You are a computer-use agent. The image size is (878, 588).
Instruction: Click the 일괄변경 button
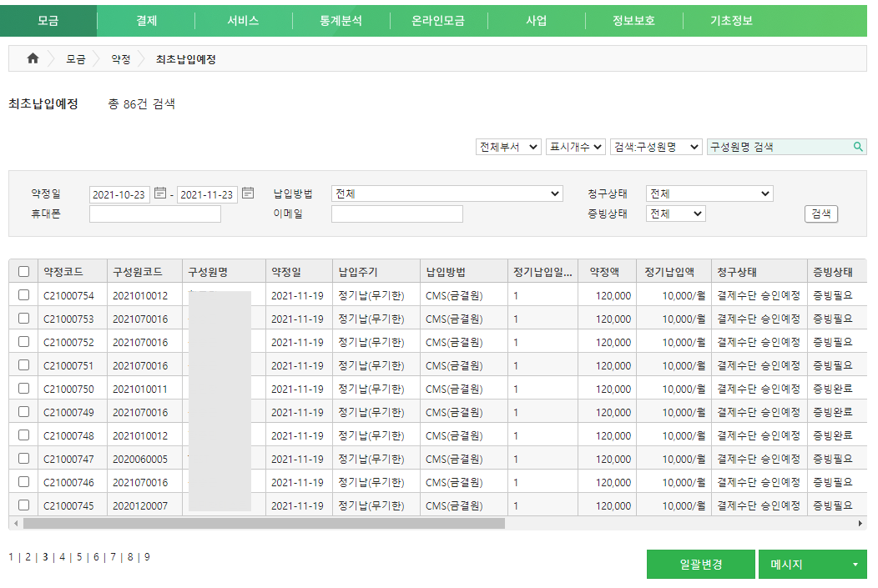[x=700, y=565]
